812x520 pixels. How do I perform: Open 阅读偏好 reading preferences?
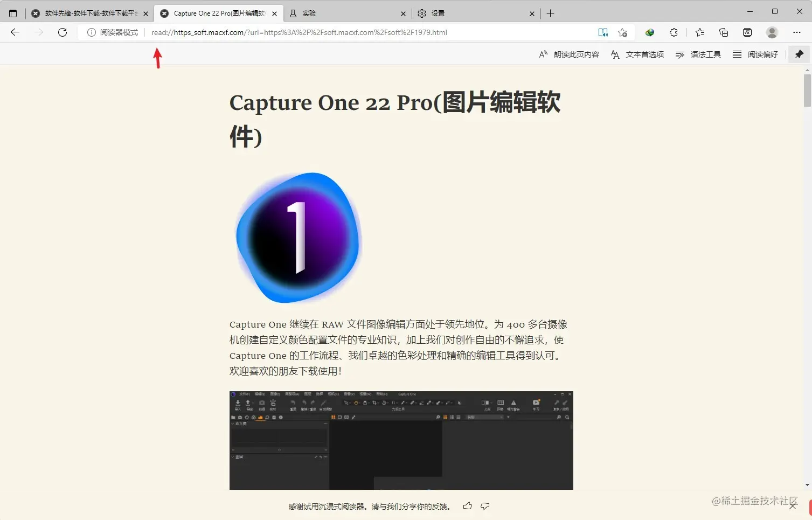(x=755, y=54)
